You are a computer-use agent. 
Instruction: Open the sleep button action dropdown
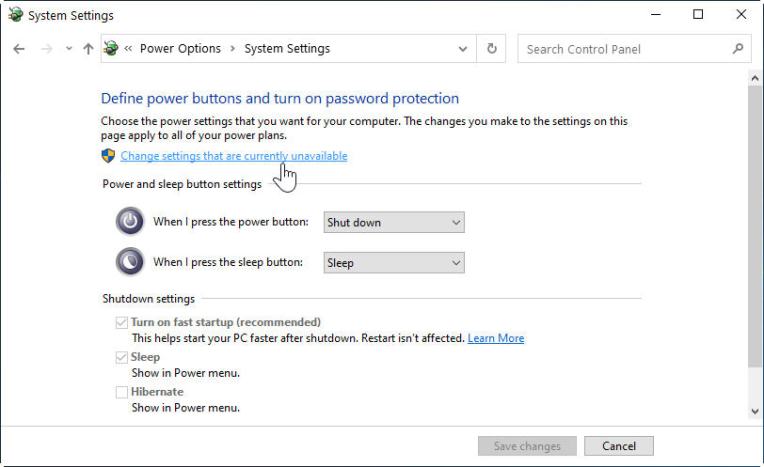(394, 263)
